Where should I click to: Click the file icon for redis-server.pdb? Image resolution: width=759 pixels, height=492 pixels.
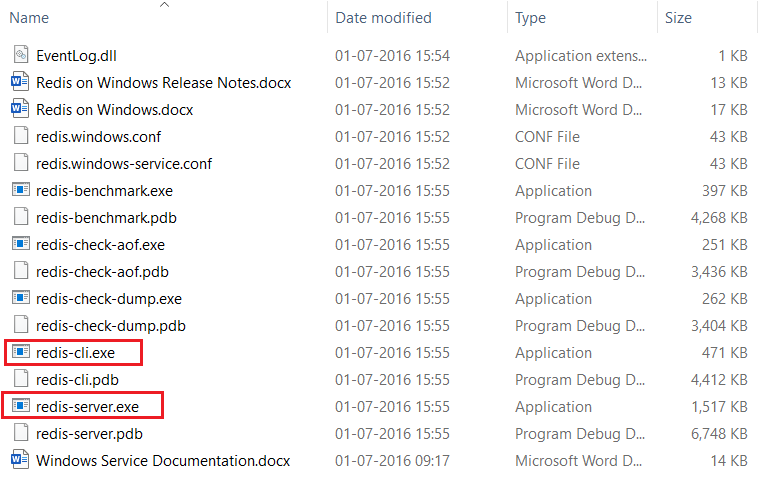click(x=20, y=432)
